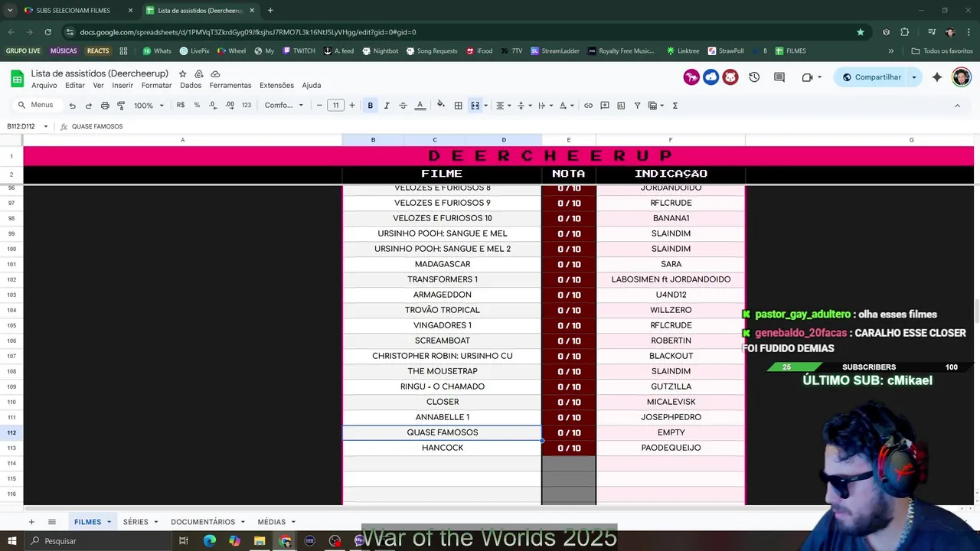Screen dimensions: 980x551
Task: Open FILMES tab options arrow
Action: click(109, 522)
